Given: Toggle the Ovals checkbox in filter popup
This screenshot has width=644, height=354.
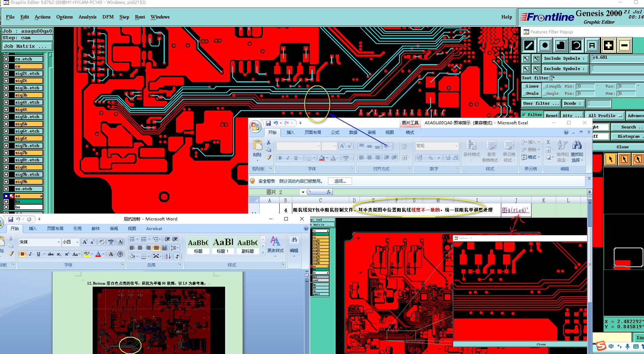Looking at the screenshot, I should pyautogui.click(x=524, y=93).
